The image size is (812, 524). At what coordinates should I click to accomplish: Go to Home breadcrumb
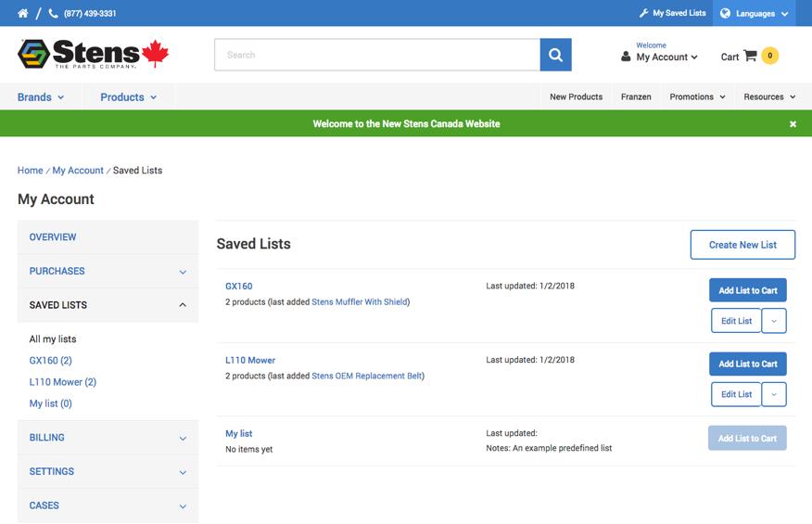[x=30, y=170]
